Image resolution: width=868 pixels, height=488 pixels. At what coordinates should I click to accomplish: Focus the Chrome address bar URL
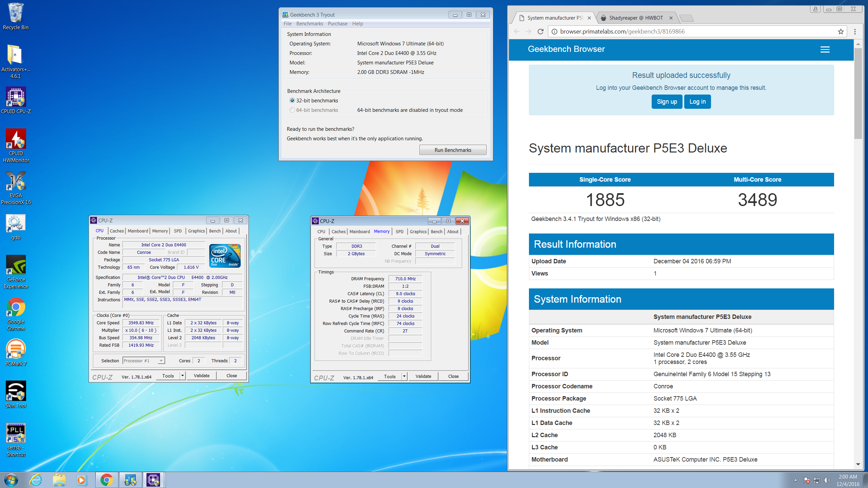click(x=622, y=32)
